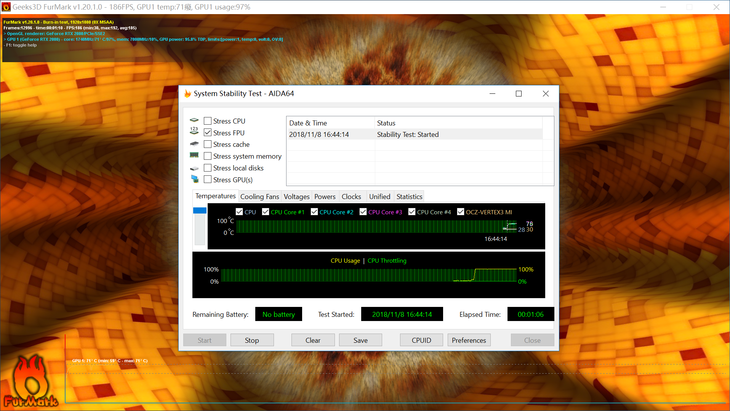Enable Stress local disks checkbox
The height and width of the screenshot is (411, 730).
(208, 168)
